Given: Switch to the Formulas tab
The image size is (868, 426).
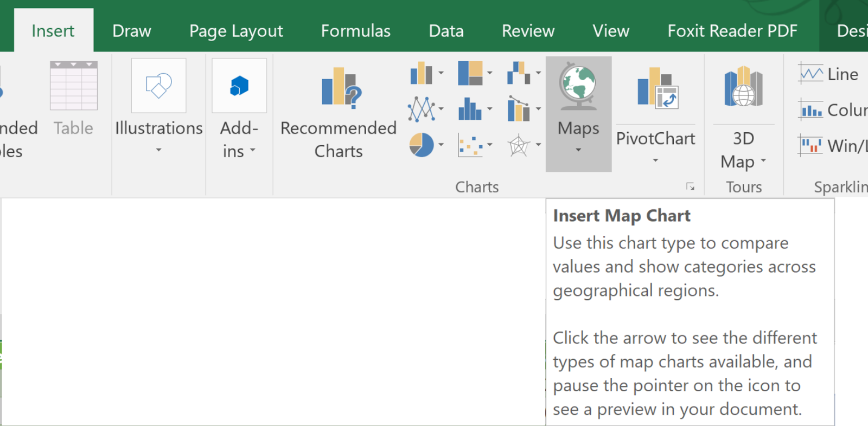Looking at the screenshot, I should tap(355, 31).
